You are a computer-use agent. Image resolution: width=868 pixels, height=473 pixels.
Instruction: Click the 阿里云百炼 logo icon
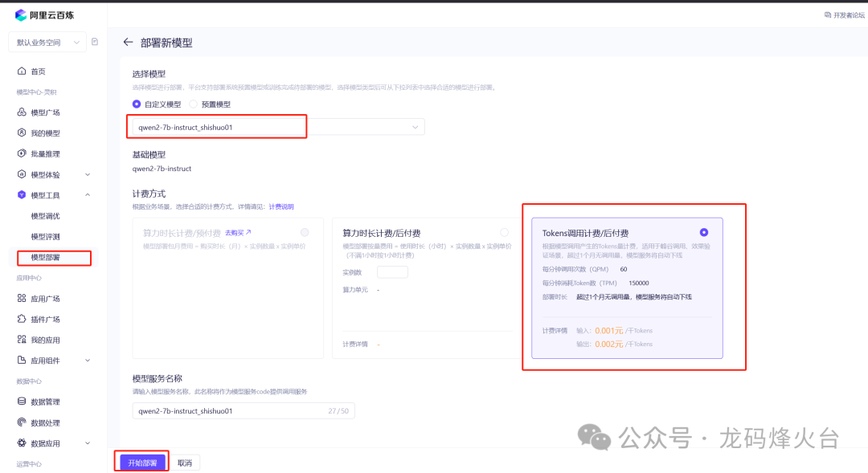(21, 15)
